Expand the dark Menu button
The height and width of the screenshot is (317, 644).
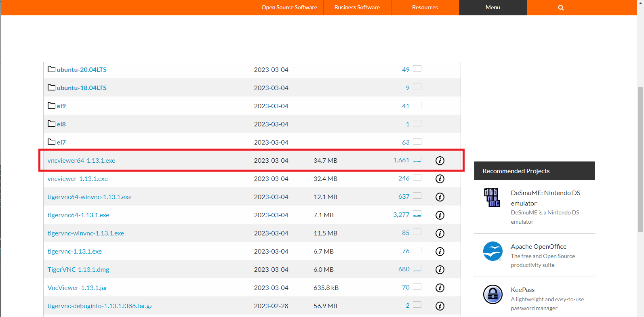tap(492, 8)
